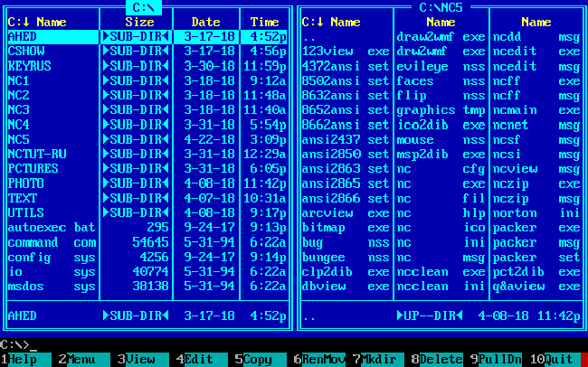This screenshot has height=367, width=588.
Task: Select the bug nss file
Action: (x=346, y=242)
